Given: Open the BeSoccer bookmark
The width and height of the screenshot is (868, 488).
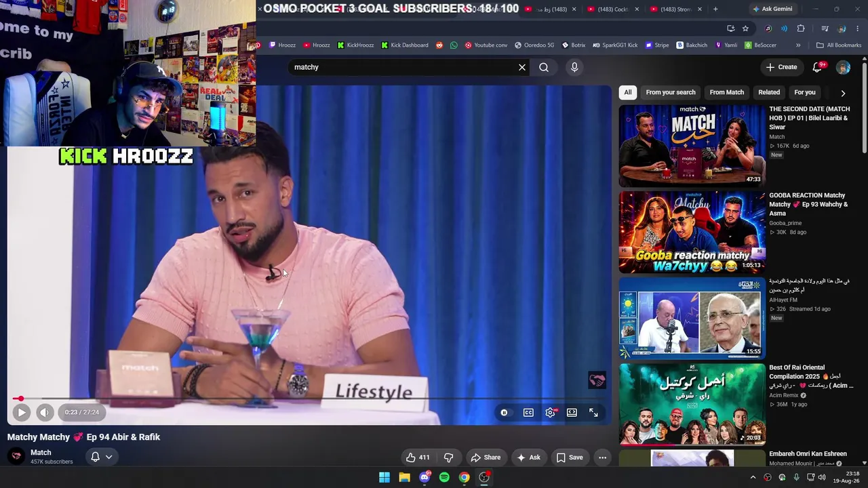Looking at the screenshot, I should 761,45.
